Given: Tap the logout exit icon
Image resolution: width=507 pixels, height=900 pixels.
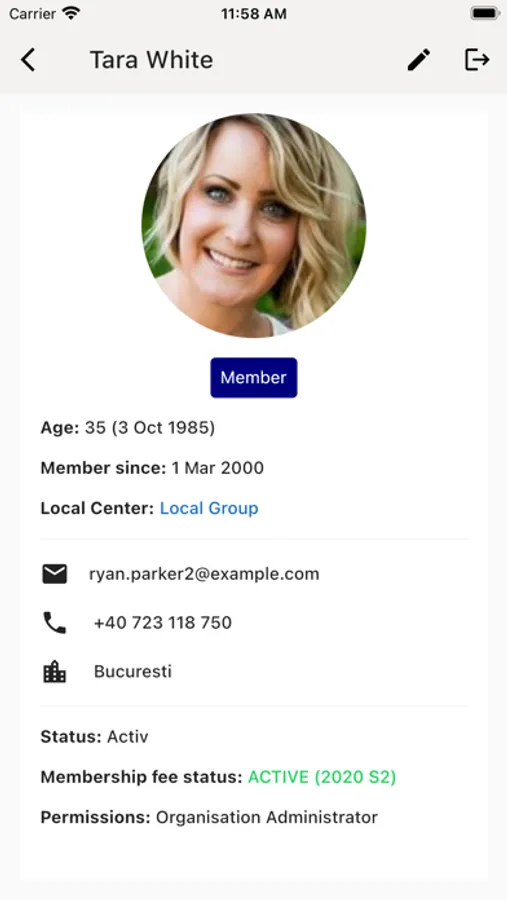Looking at the screenshot, I should point(477,60).
